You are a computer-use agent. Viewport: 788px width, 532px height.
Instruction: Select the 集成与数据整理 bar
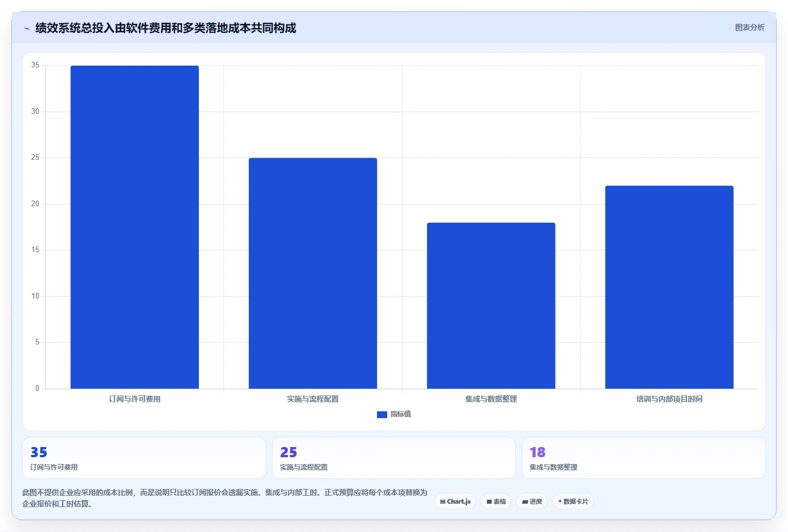491,305
